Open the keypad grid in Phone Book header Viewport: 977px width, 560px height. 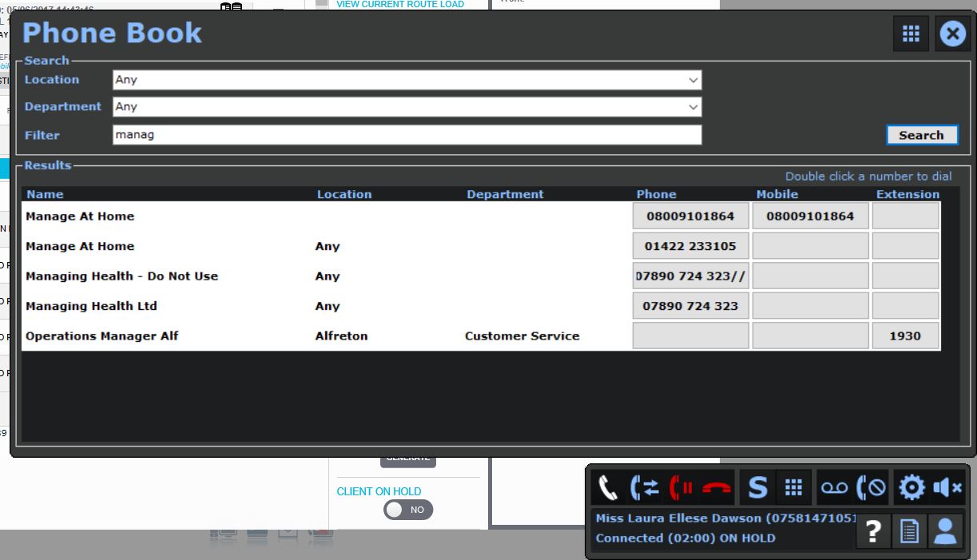tap(911, 34)
